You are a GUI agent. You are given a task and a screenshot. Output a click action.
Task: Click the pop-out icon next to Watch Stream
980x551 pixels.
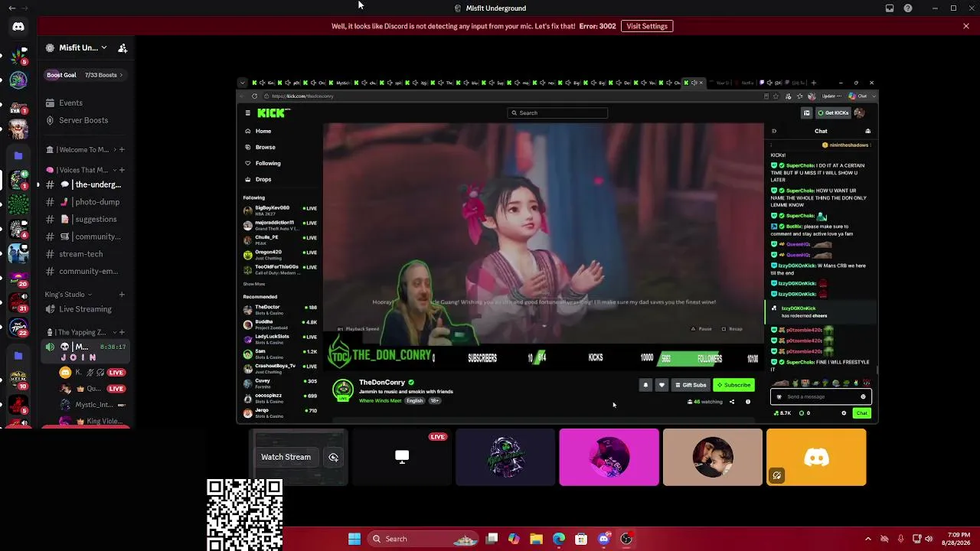pyautogui.click(x=334, y=457)
